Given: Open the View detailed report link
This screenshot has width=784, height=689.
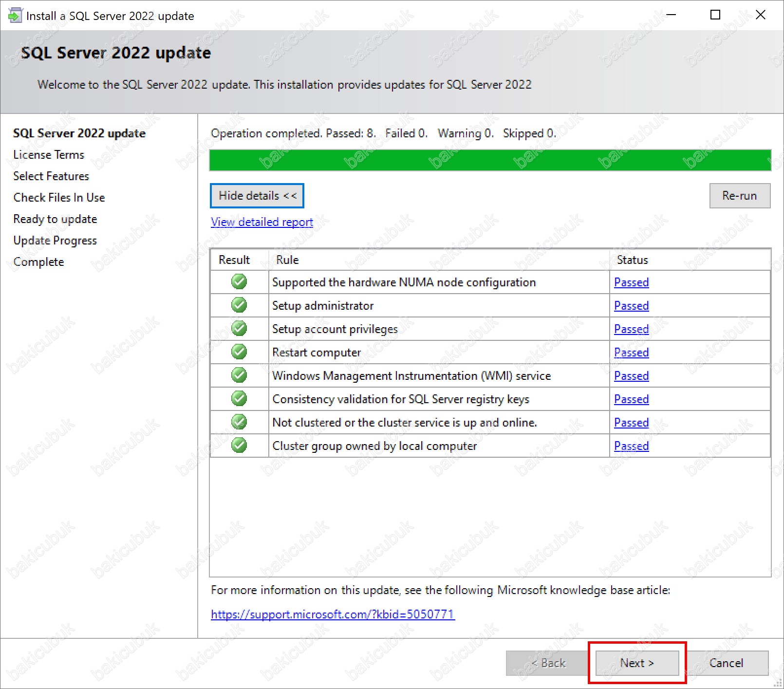Looking at the screenshot, I should 262,222.
